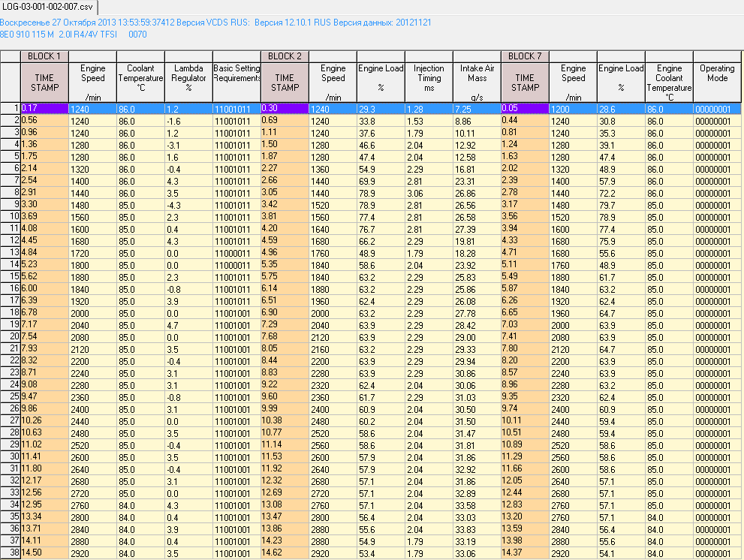The image size is (744, 560).
Task: Click the BLOCK 1 group header
Action: tap(44, 56)
